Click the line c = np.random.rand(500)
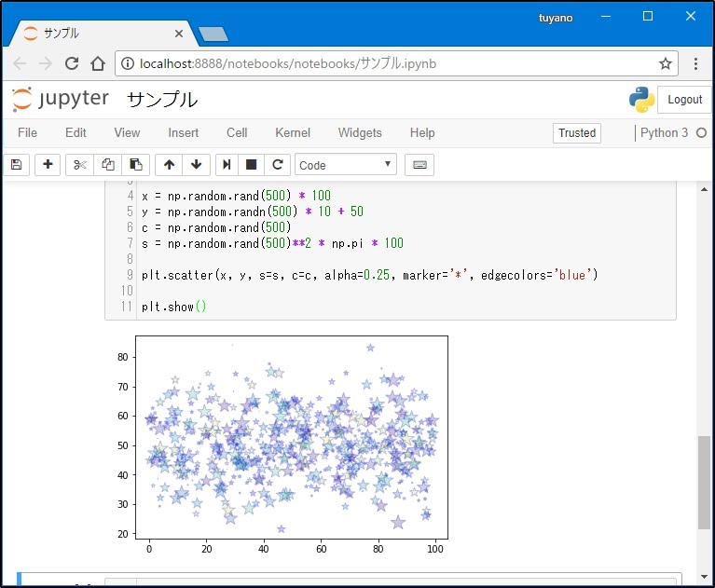Screen dimensions: 715x588 coord(216,227)
